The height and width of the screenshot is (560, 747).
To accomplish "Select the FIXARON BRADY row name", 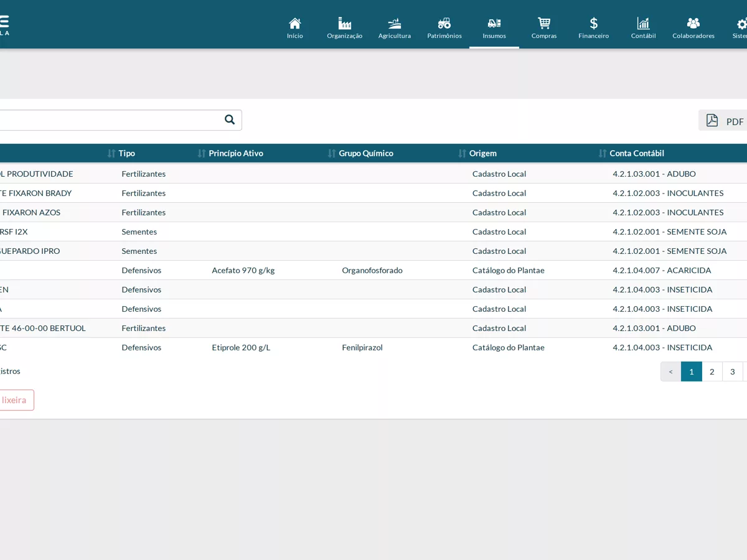I will (x=36, y=193).
